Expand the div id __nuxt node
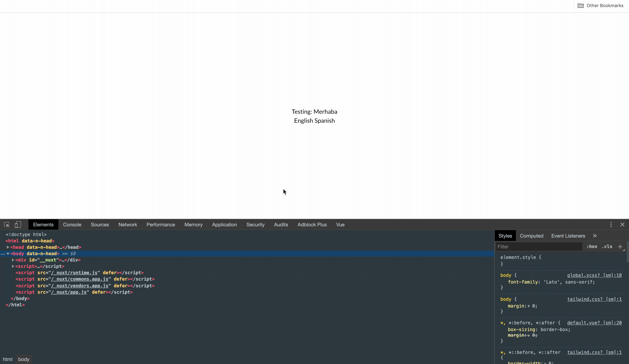The height and width of the screenshot is (364, 629). click(x=13, y=260)
